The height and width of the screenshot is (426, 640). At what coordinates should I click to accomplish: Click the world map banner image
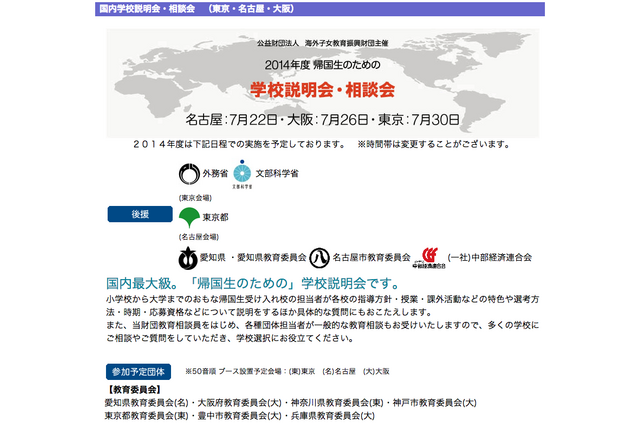click(322, 83)
